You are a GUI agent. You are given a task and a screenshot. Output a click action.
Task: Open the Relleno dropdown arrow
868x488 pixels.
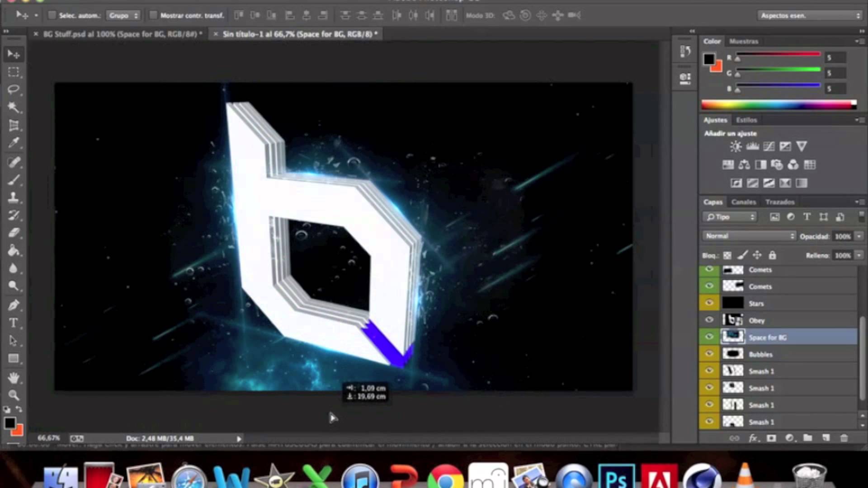coord(859,255)
